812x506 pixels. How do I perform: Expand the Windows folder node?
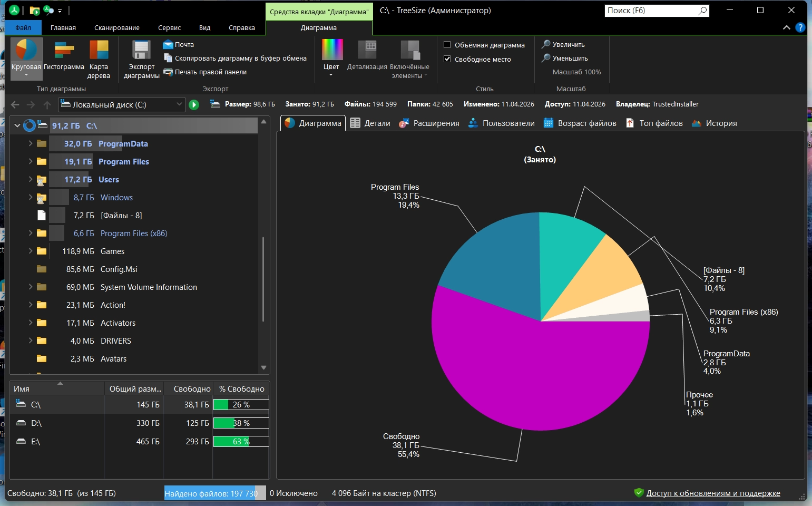(30, 197)
